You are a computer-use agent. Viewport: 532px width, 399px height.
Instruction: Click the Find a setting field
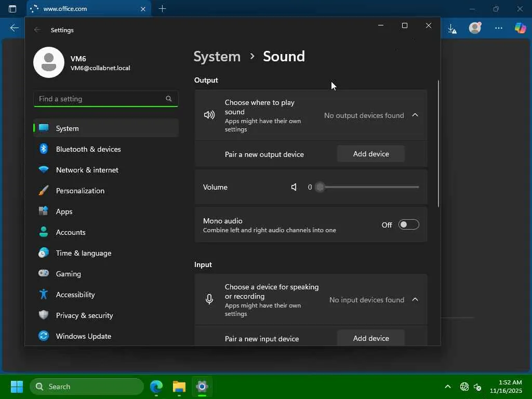coord(99,99)
